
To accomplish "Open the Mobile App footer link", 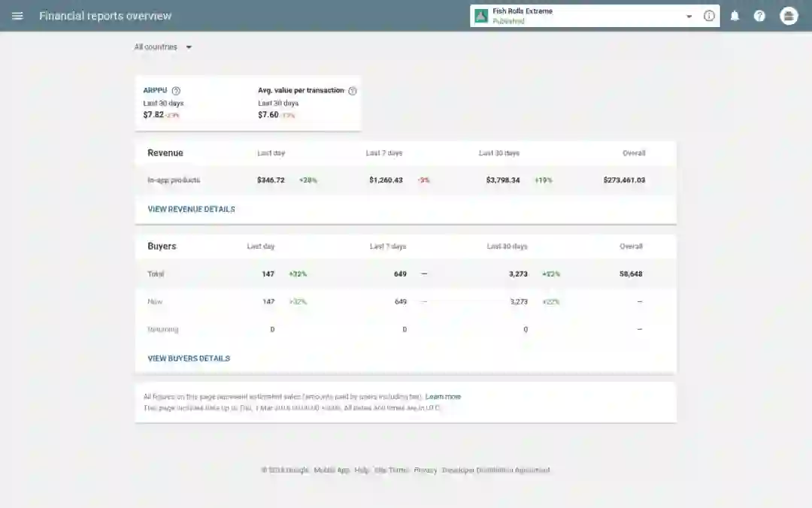I will click(332, 470).
